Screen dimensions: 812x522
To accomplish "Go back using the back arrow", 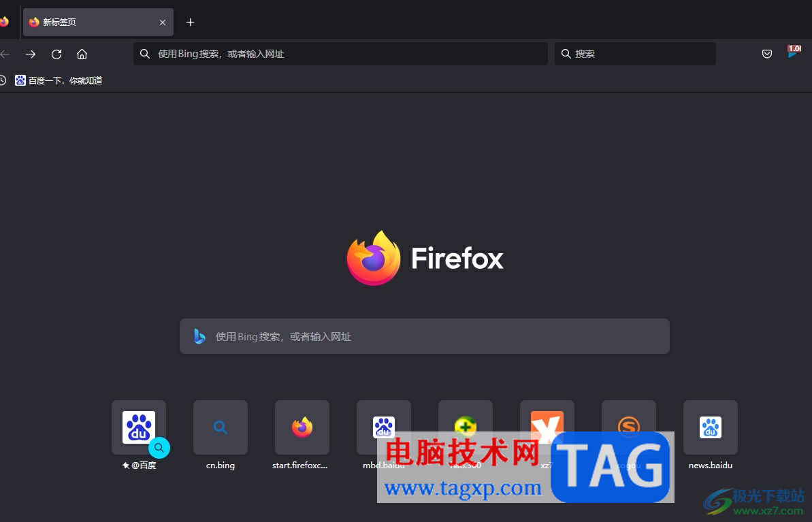I will 5,54.
